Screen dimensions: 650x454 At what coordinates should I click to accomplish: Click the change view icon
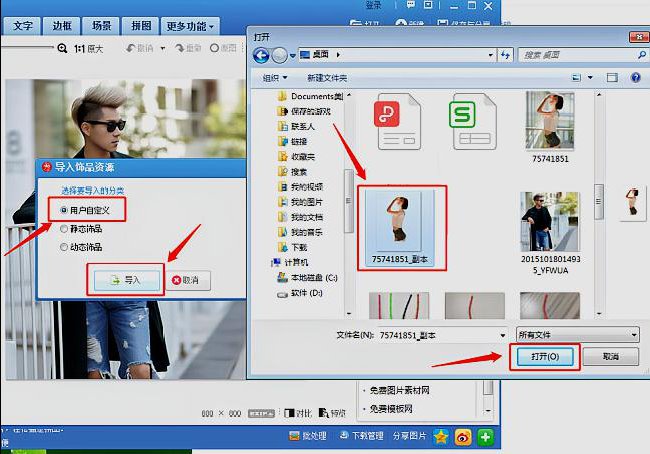point(577,78)
